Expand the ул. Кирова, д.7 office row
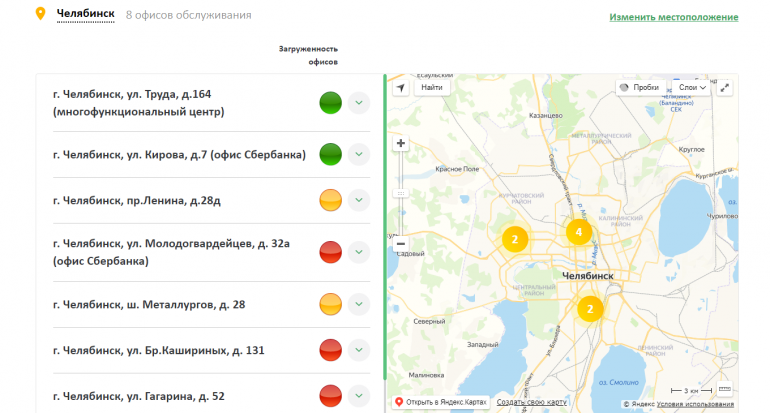This screenshot has width=770, height=413. (359, 154)
